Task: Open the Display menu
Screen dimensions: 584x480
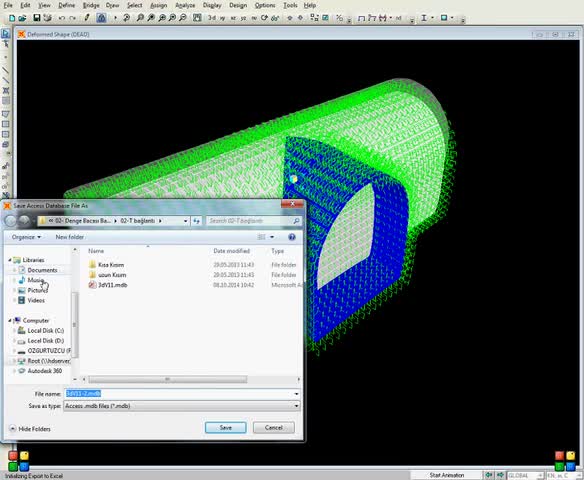Action: click(x=212, y=5)
